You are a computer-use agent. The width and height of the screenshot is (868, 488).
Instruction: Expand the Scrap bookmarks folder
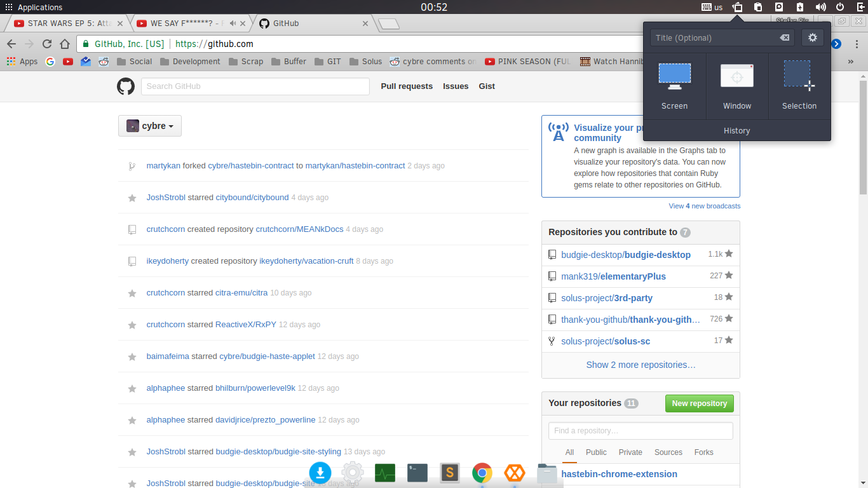[x=246, y=62]
